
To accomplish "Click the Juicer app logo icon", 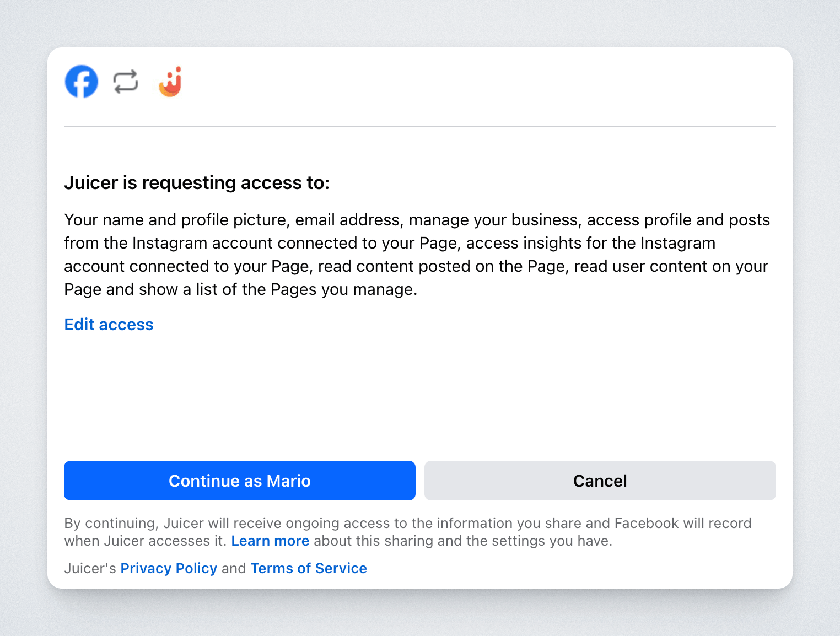I will [170, 82].
